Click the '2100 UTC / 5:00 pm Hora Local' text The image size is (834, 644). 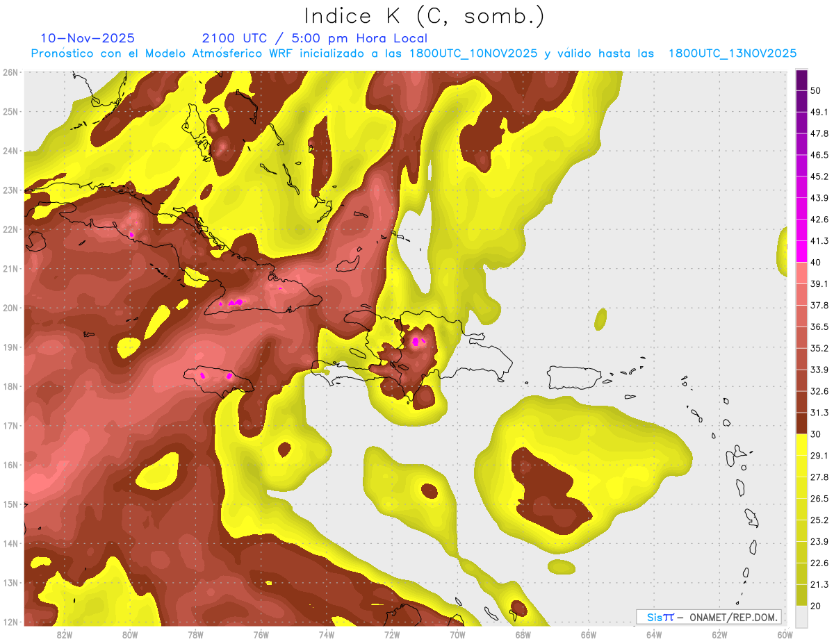(x=315, y=38)
